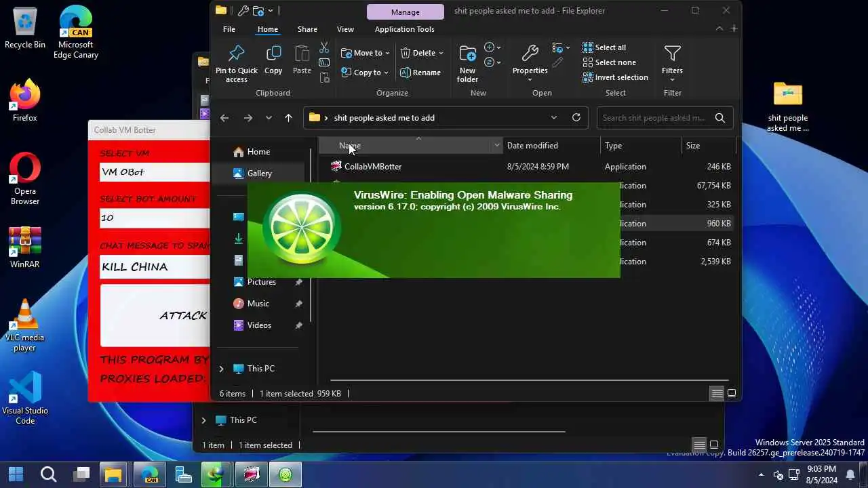
Task: Go back with the left arrow
Action: pyautogui.click(x=224, y=118)
